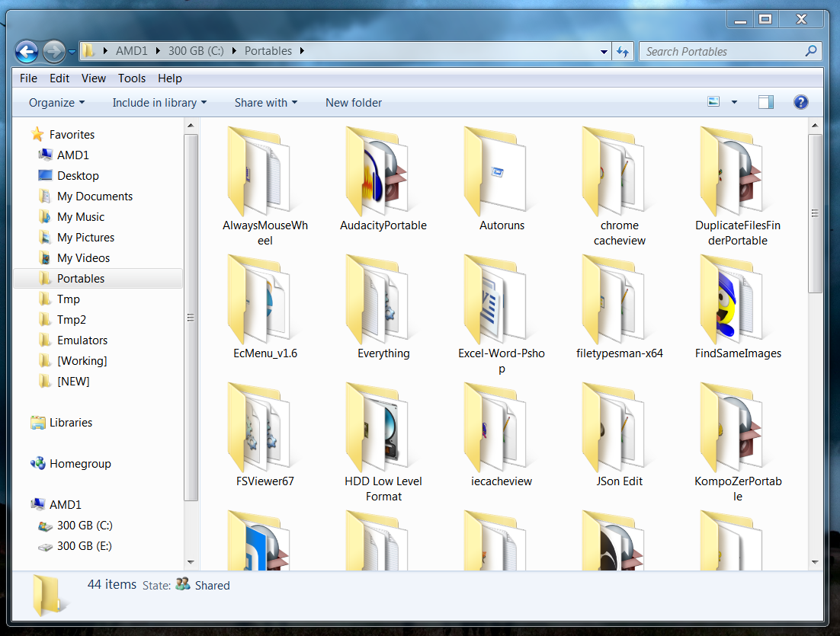Expand the Include in library dropdown
The height and width of the screenshot is (636, 840).
pyautogui.click(x=159, y=103)
